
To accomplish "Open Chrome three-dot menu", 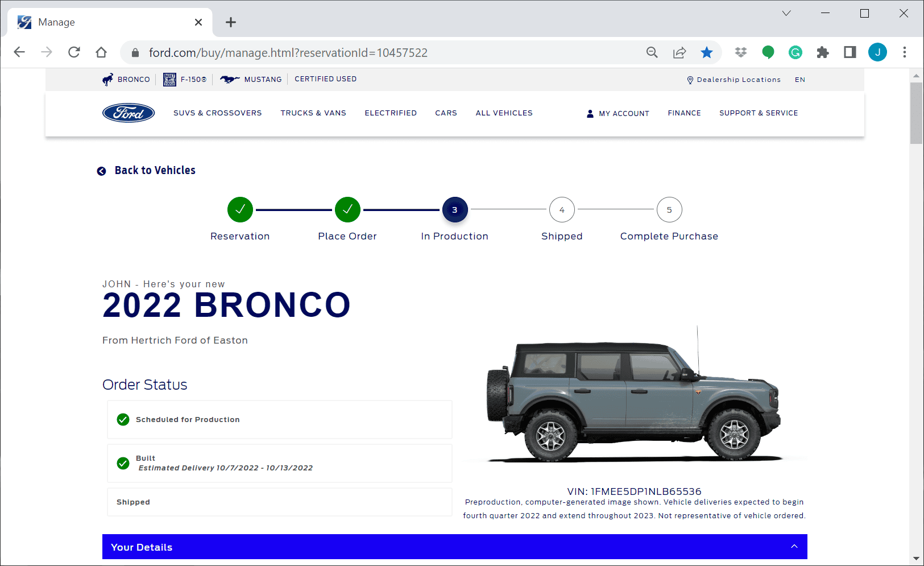I will click(905, 52).
